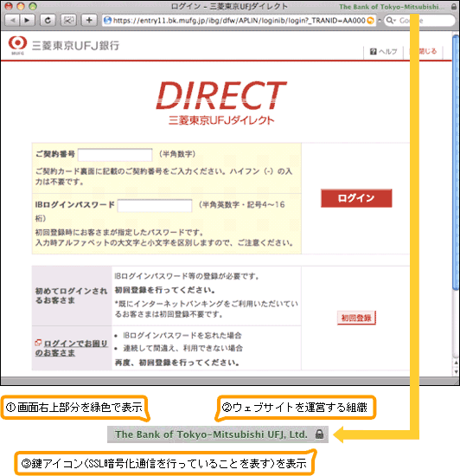Click the yellow window minimize button
460x476 pixels.
[21, 6]
